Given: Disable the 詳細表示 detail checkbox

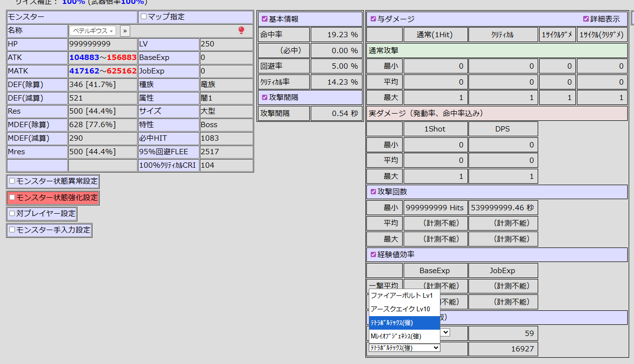Looking at the screenshot, I should click(586, 19).
